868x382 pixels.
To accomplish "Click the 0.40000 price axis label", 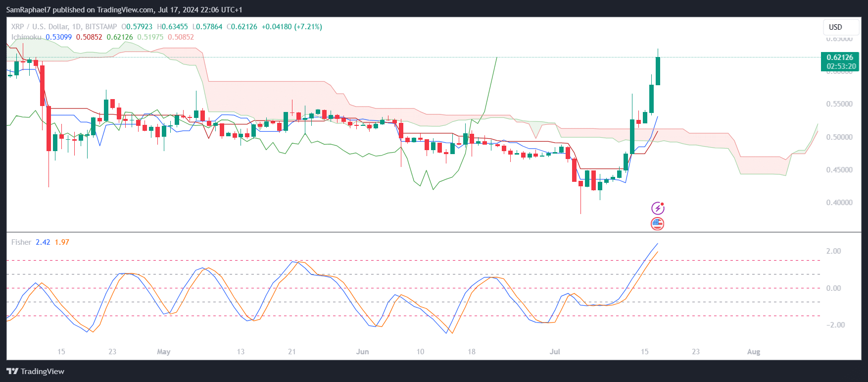I will point(839,202).
